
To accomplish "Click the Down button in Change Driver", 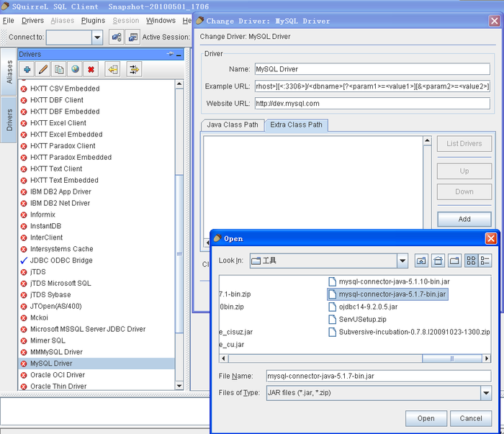I will [464, 191].
